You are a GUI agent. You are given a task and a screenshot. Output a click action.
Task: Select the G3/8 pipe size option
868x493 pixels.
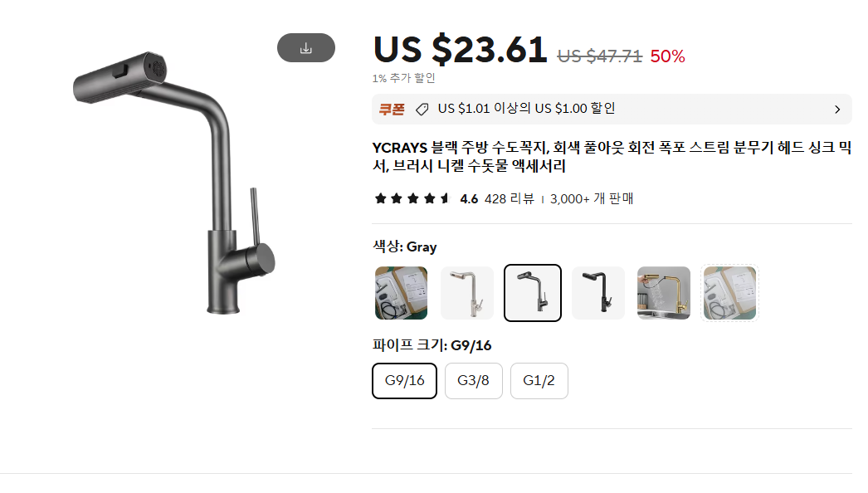[473, 380]
